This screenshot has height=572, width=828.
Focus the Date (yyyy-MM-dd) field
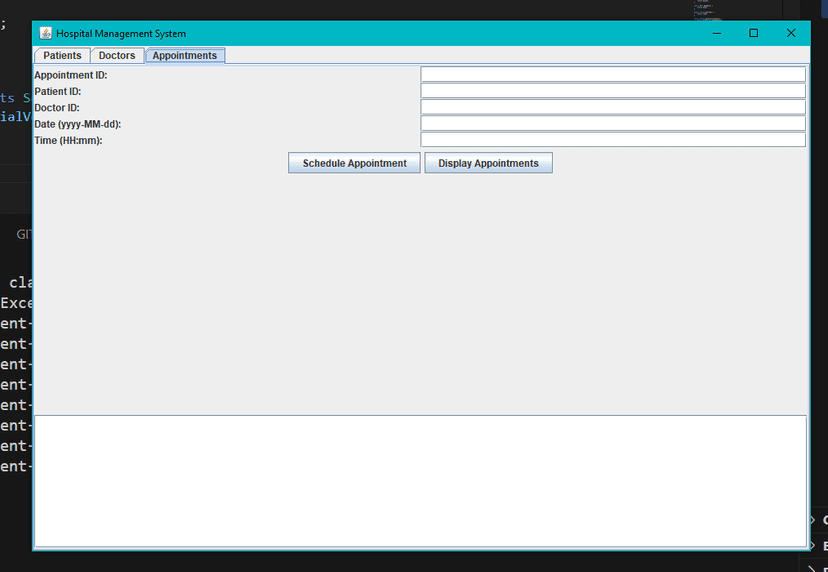[x=613, y=124]
